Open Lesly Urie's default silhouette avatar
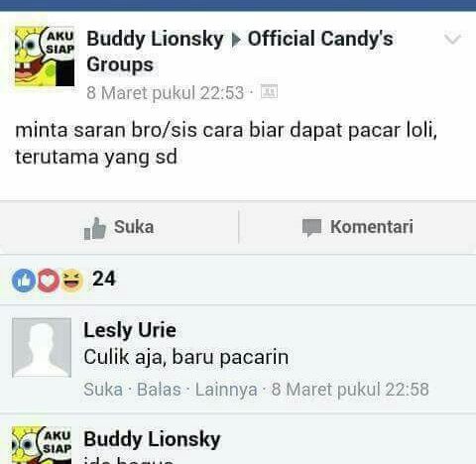 [x=42, y=347]
